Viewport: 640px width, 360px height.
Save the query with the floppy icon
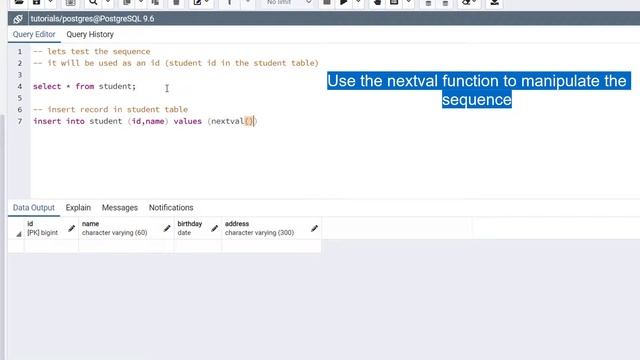pos(36,2)
